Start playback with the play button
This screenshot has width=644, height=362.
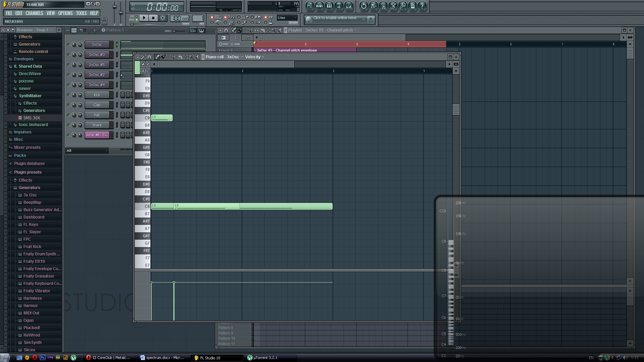(144, 18)
